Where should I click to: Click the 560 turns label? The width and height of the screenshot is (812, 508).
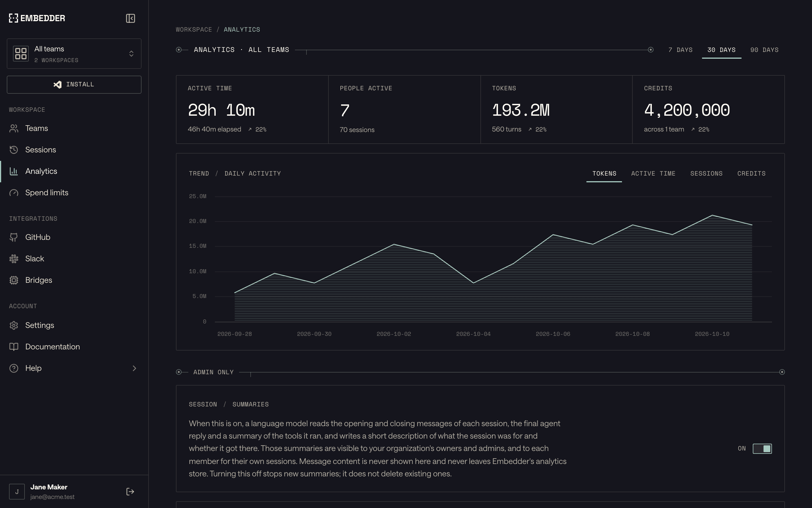pyautogui.click(x=507, y=129)
